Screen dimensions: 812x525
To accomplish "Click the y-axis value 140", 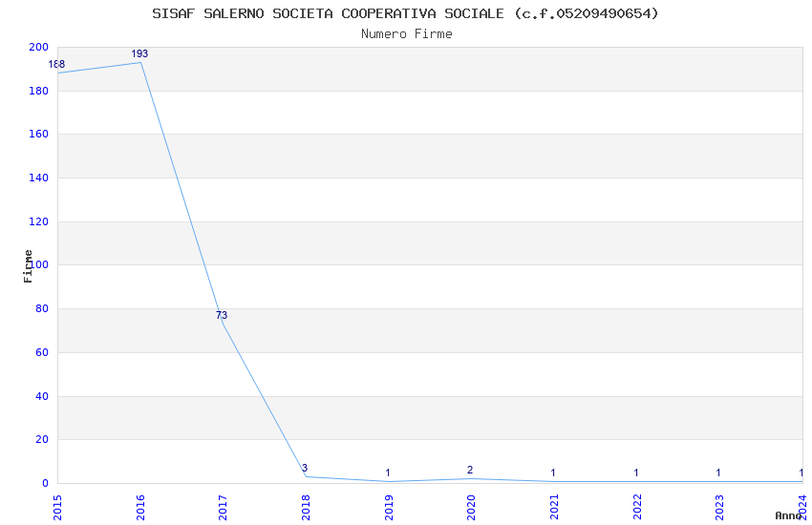I will pyautogui.click(x=39, y=178).
